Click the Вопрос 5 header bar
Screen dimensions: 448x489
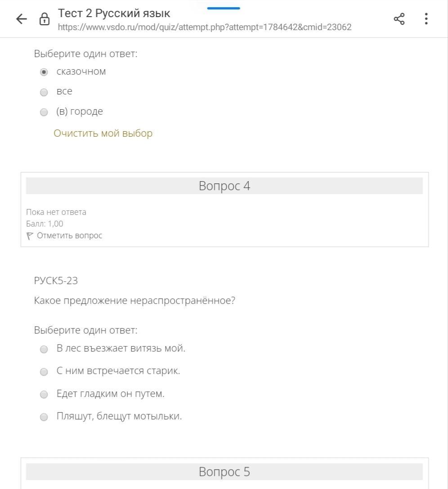[224, 472]
